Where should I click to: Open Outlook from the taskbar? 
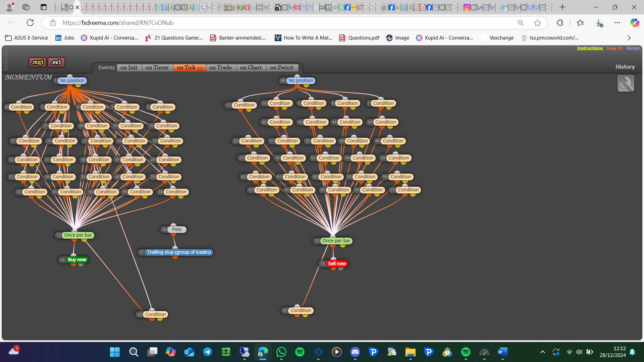(189, 352)
